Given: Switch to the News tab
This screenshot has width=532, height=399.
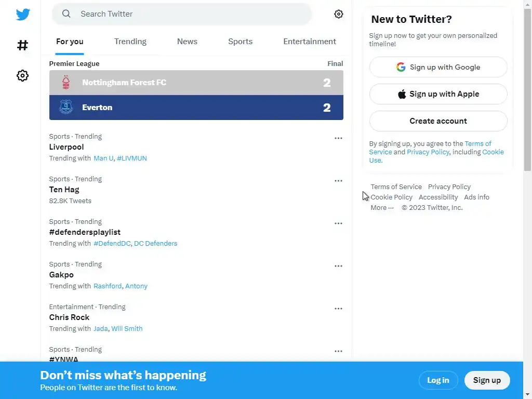Looking at the screenshot, I should click(187, 42).
